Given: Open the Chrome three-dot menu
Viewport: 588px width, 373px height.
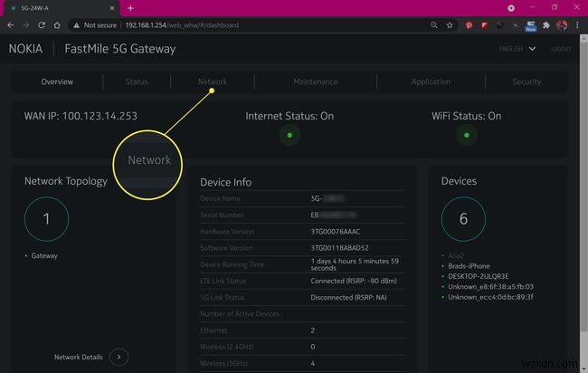Looking at the screenshot, I should [x=577, y=25].
